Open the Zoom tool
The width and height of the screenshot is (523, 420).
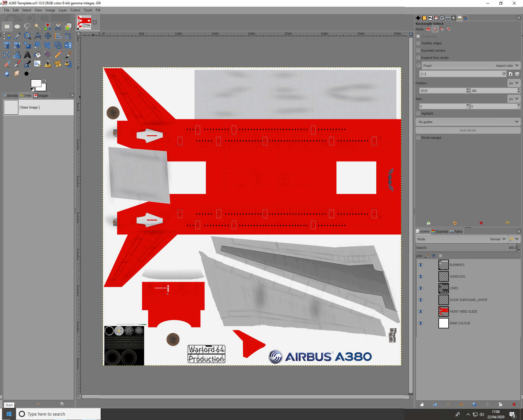point(27,36)
